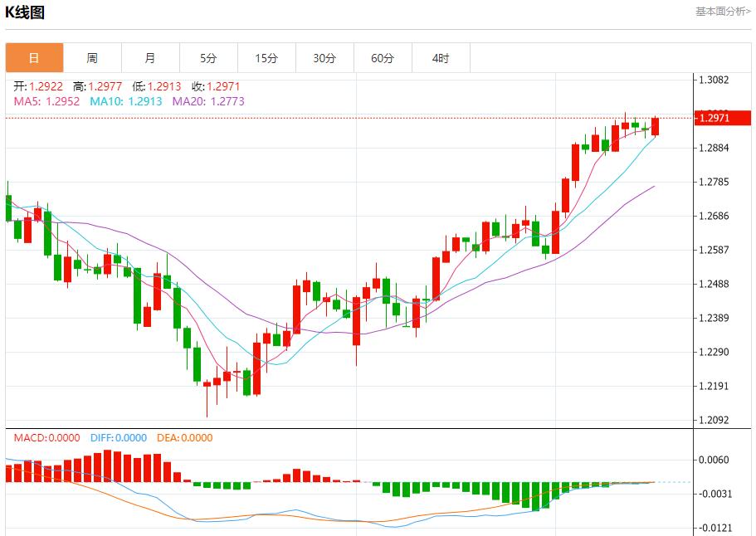Click the DEA value label
756x536 pixels.
(x=183, y=438)
